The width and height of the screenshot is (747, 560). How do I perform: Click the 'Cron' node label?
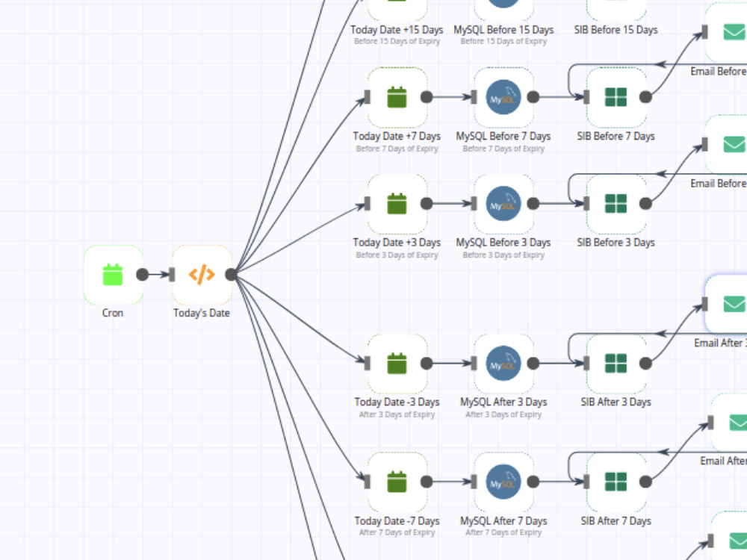(113, 314)
